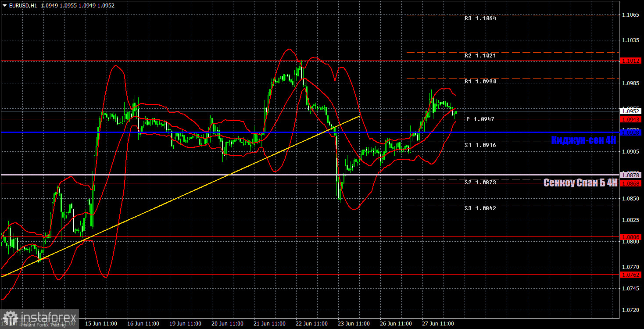
Task: Select the S1 1.0916 pivot label
Action: coord(480,145)
